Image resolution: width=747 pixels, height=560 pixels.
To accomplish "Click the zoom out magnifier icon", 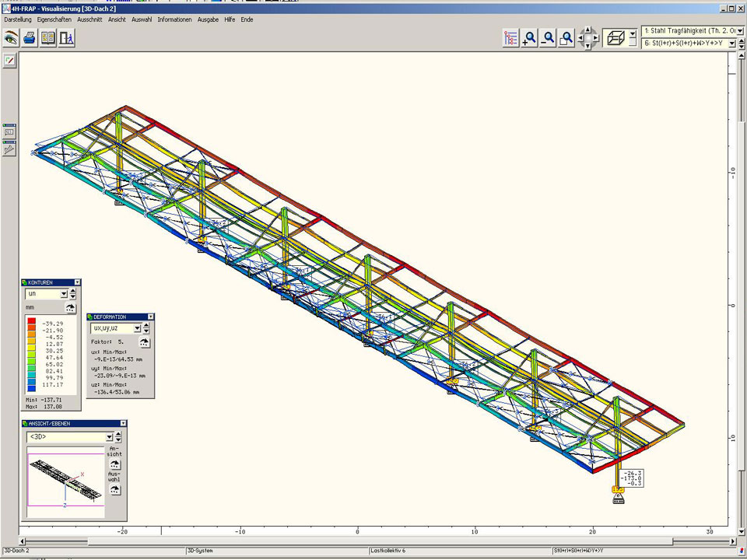I will point(549,37).
